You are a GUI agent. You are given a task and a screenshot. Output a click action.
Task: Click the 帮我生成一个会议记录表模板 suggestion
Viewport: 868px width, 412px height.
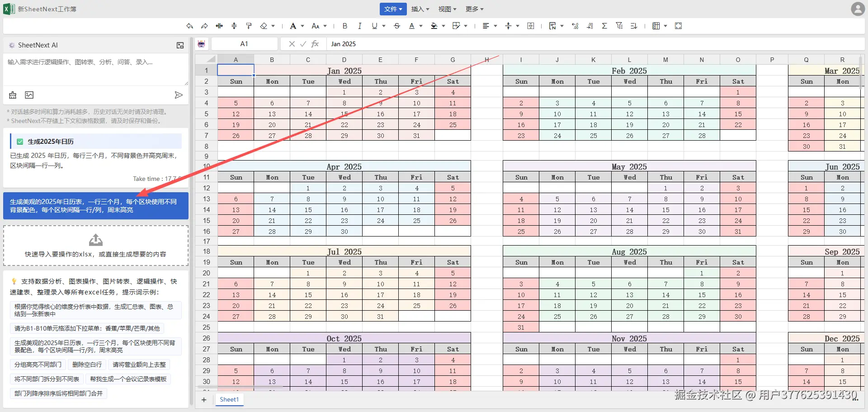[x=128, y=379]
